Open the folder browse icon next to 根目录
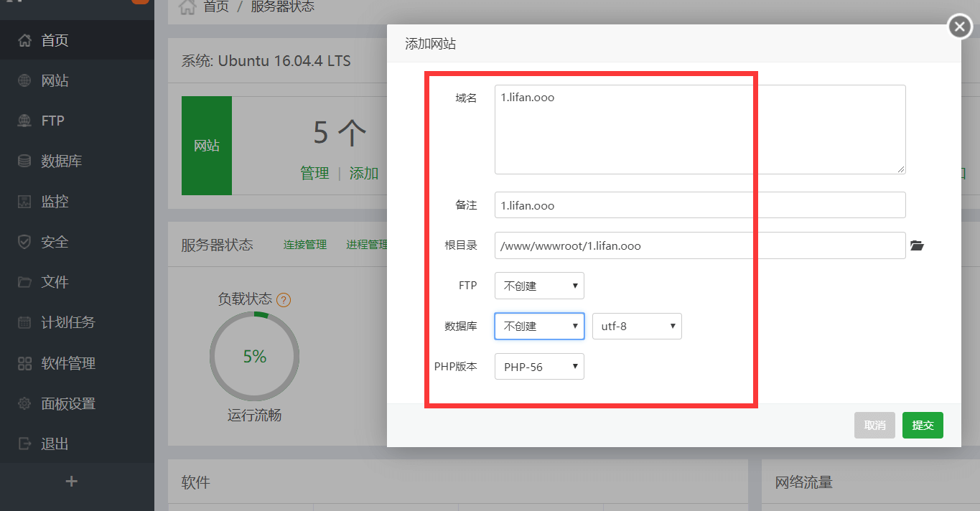Screen dimensions: 980x511 click(x=917, y=245)
